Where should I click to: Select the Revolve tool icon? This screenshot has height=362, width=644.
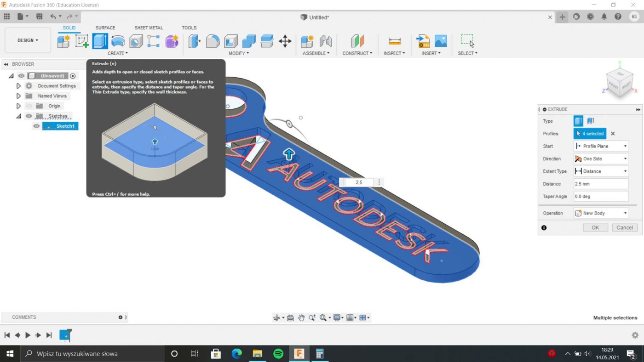pos(118,41)
